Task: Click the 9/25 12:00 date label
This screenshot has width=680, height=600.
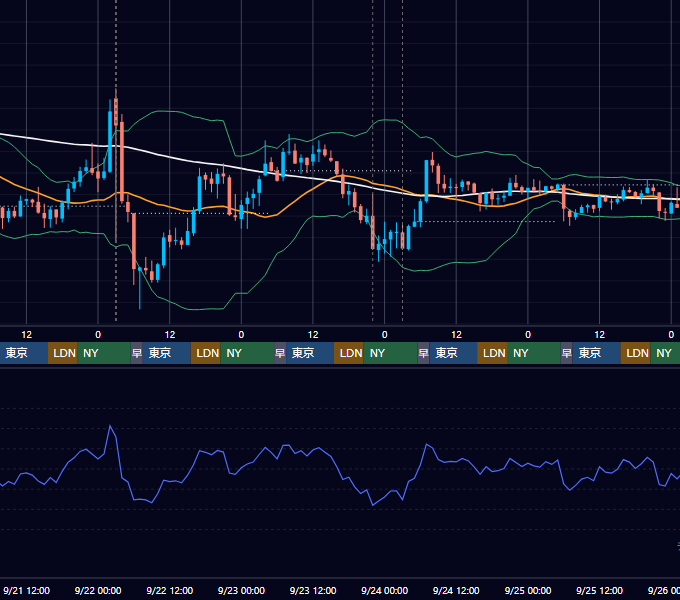Action: (599, 590)
